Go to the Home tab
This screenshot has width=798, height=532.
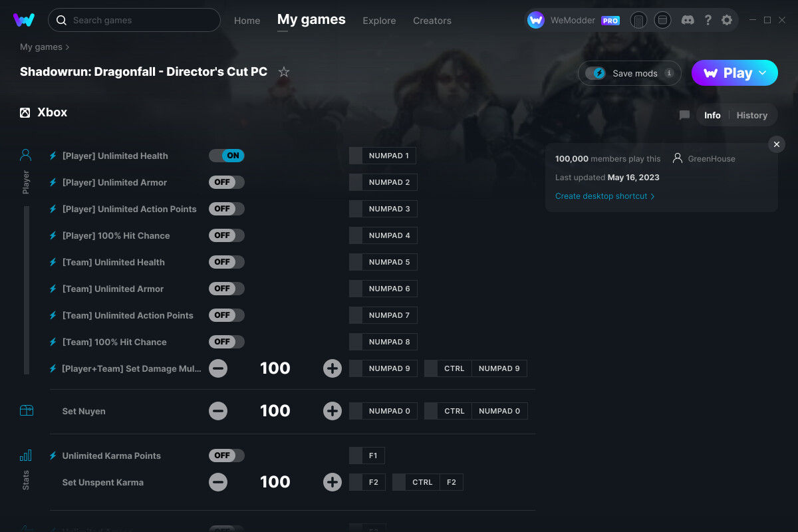coord(247,21)
